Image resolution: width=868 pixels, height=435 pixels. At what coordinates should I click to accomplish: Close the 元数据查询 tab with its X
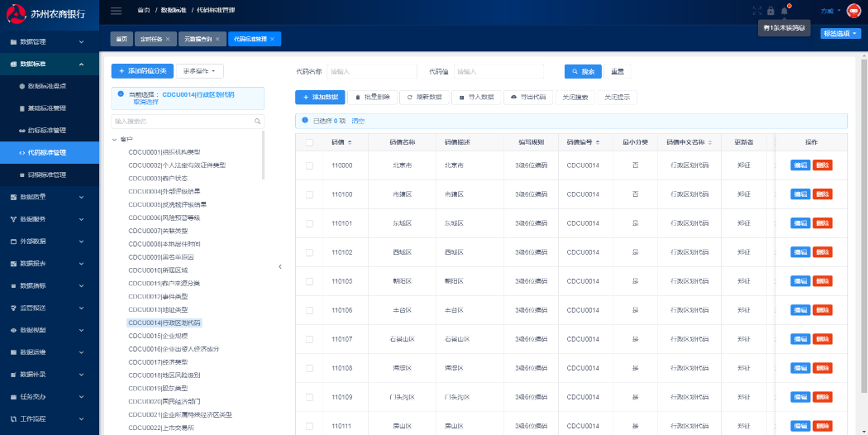(217, 39)
